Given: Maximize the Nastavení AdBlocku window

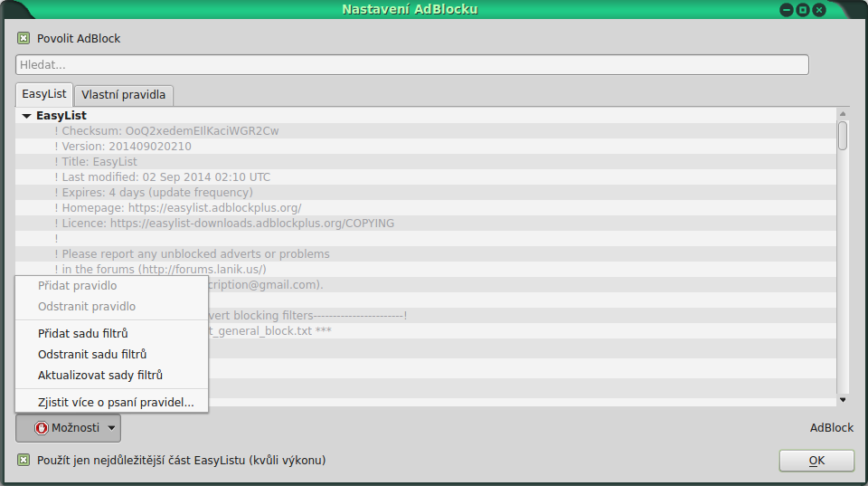Looking at the screenshot, I should (x=803, y=10).
